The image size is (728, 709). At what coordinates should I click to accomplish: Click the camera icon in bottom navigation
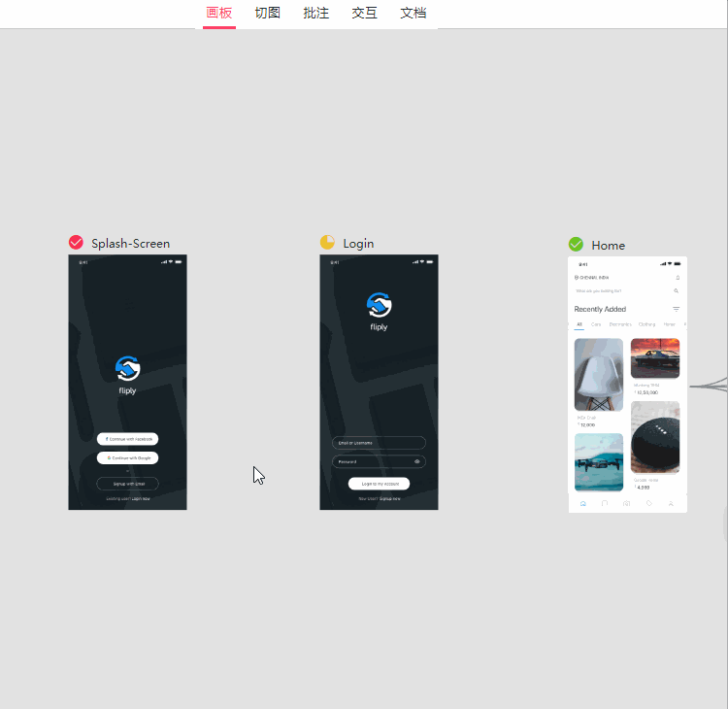click(627, 504)
